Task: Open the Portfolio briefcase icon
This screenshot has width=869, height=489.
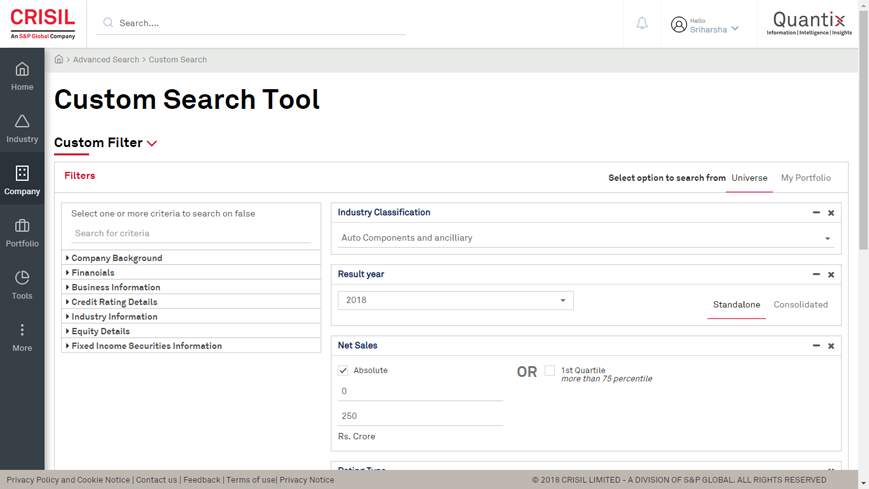Action: (x=22, y=226)
